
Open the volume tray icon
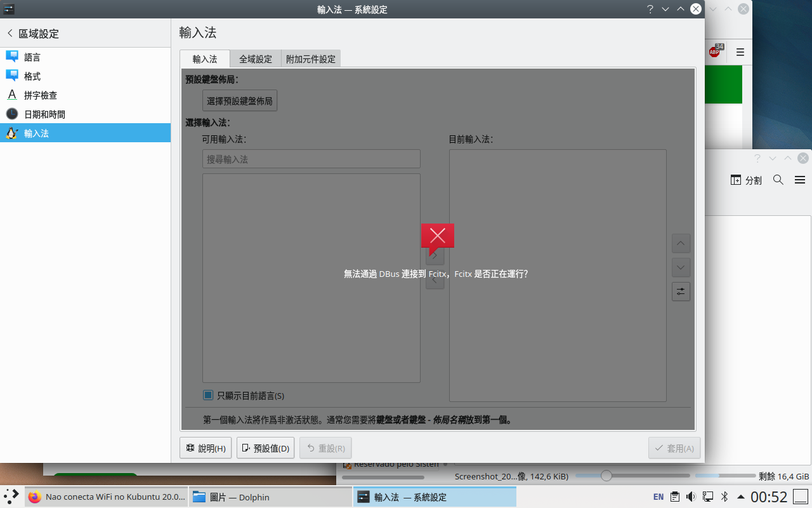[x=691, y=497]
